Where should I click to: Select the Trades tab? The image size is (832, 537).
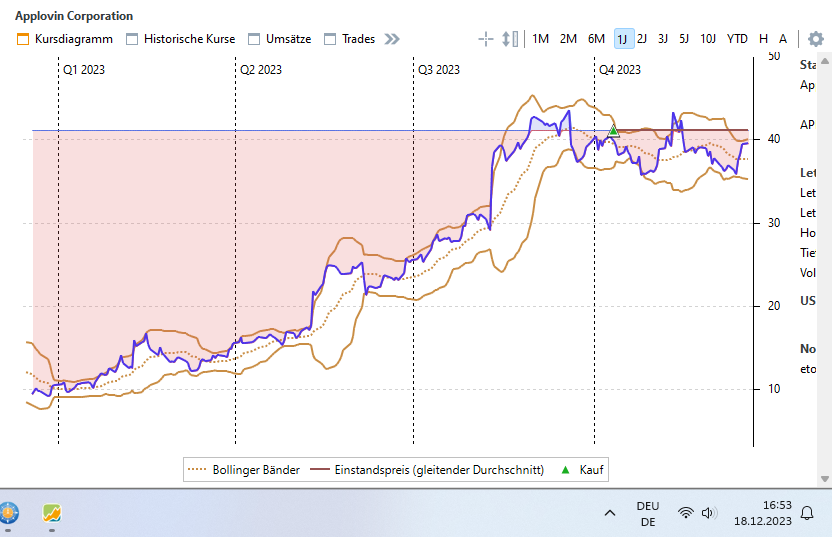coord(350,39)
